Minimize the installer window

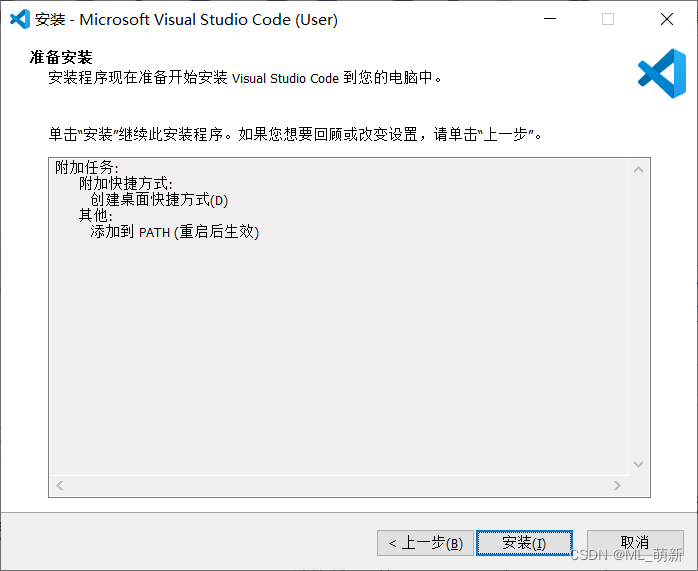pyautogui.click(x=550, y=19)
